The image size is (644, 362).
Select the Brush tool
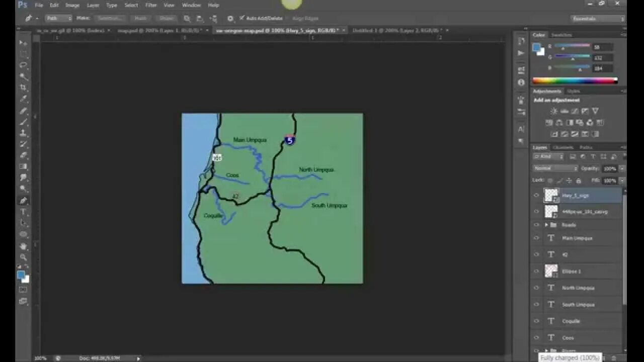(x=23, y=122)
